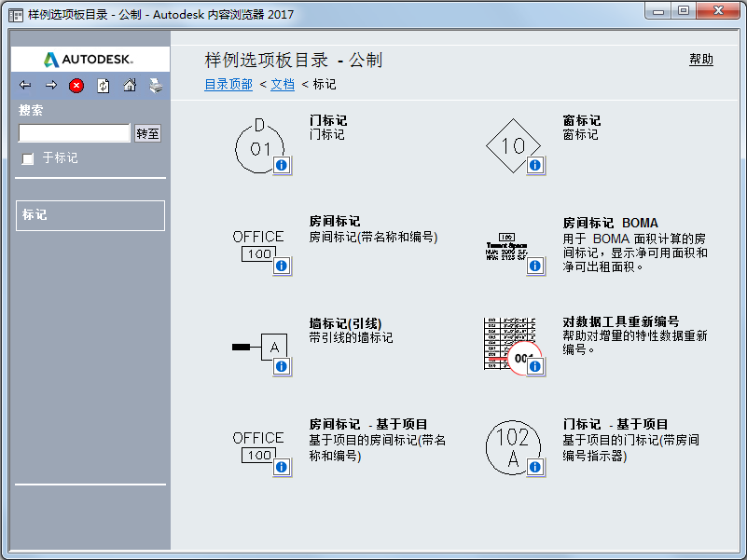Click the 转至 go button
747x560 pixels.
point(147,134)
